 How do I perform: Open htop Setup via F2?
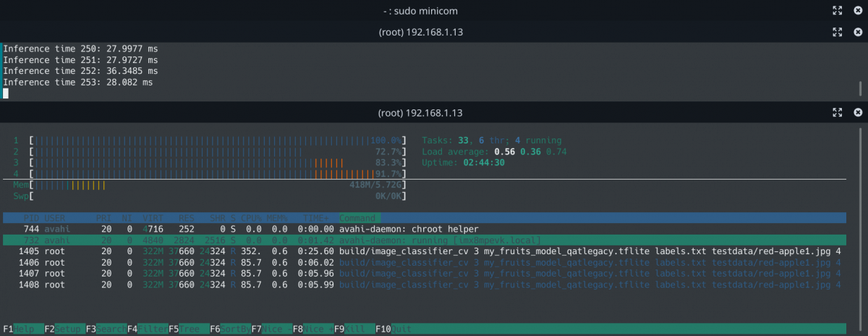pyautogui.click(x=64, y=329)
